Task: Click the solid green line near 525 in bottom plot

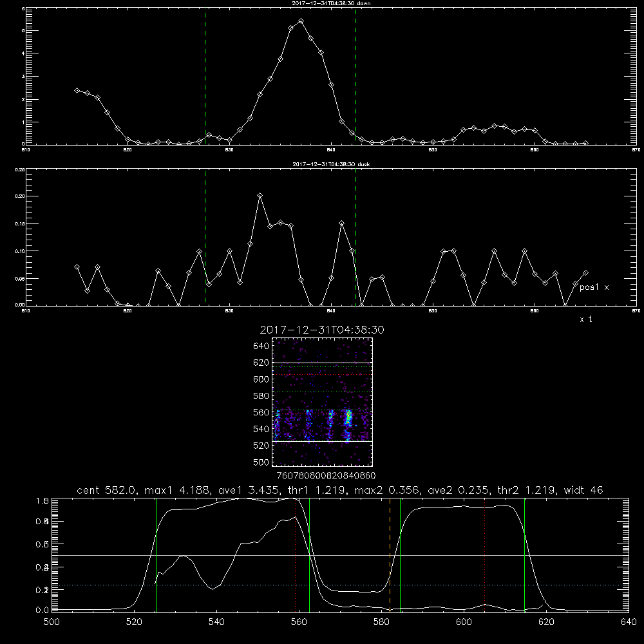Action: click(x=156, y=554)
